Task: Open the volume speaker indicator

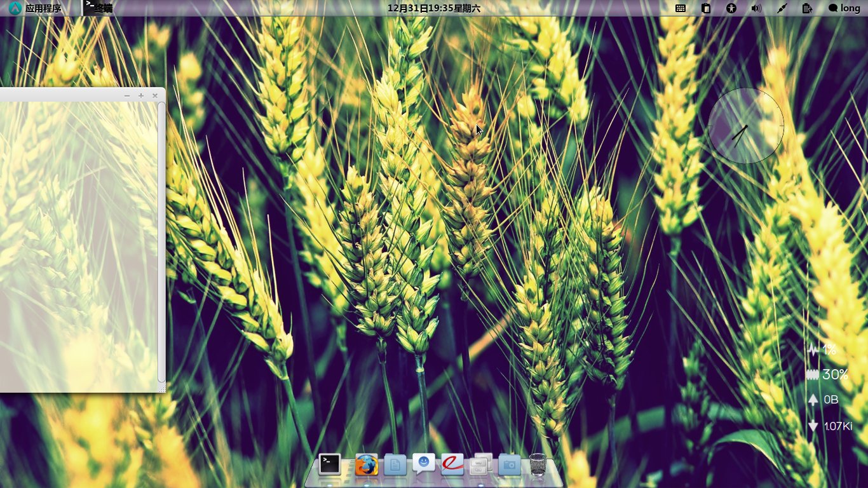Action: pyautogui.click(x=756, y=8)
